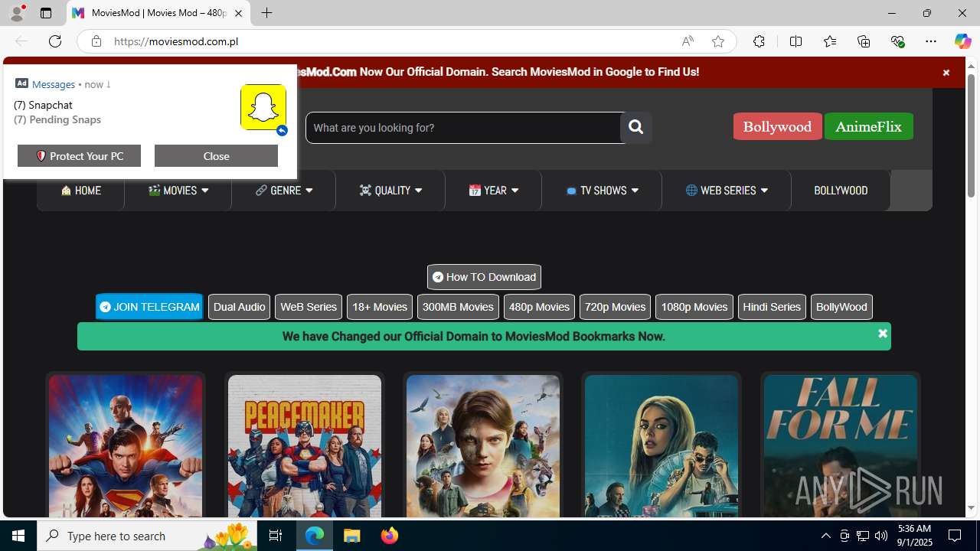Open the Extensions puzzle icon
This screenshot has height=551, width=980.
pyautogui.click(x=759, y=41)
